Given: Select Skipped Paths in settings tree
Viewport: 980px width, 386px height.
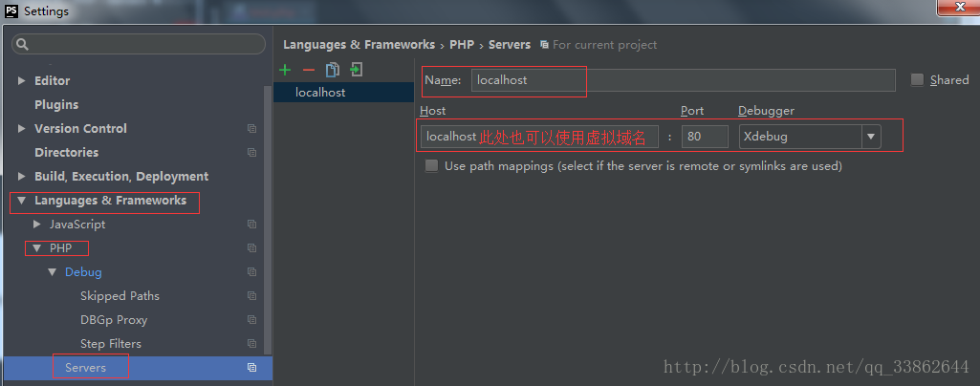Looking at the screenshot, I should [x=120, y=296].
